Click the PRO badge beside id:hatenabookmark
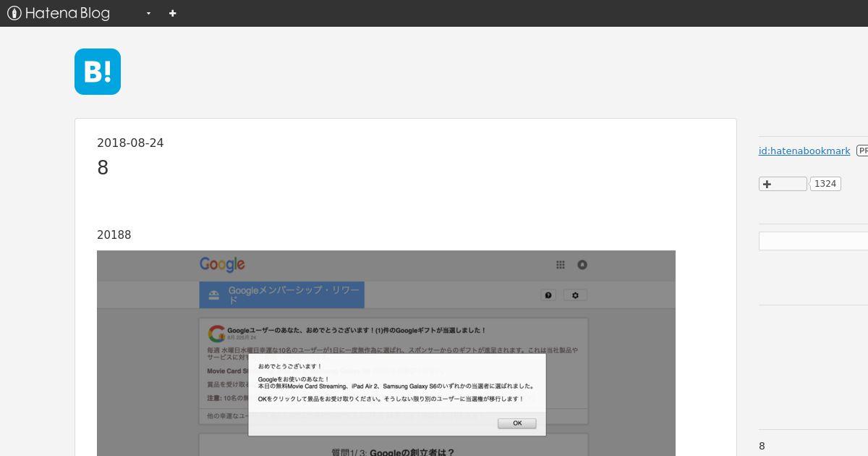868x456 pixels. tap(862, 151)
